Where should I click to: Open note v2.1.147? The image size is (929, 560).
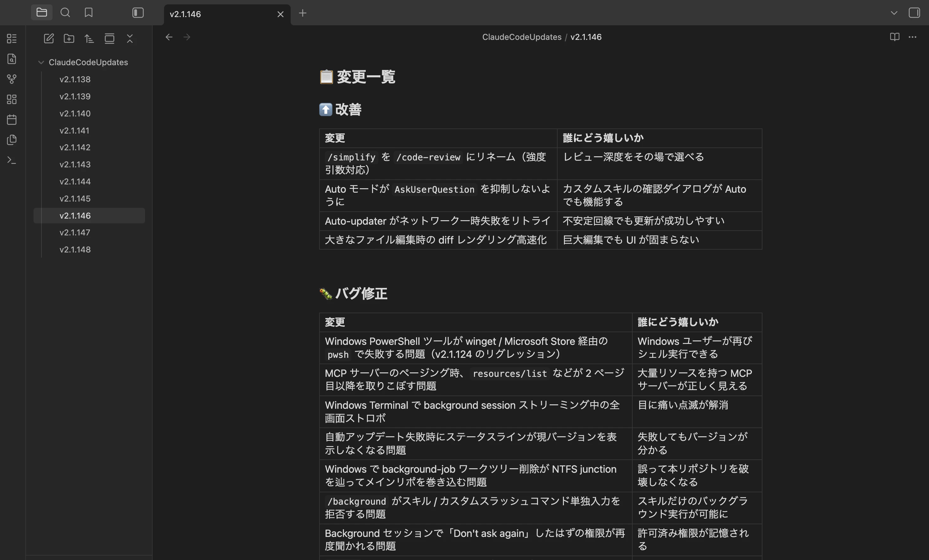[89, 233]
